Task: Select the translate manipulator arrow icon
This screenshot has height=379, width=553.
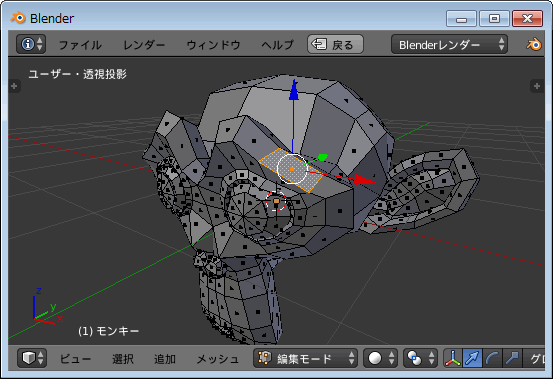Action: [x=472, y=358]
